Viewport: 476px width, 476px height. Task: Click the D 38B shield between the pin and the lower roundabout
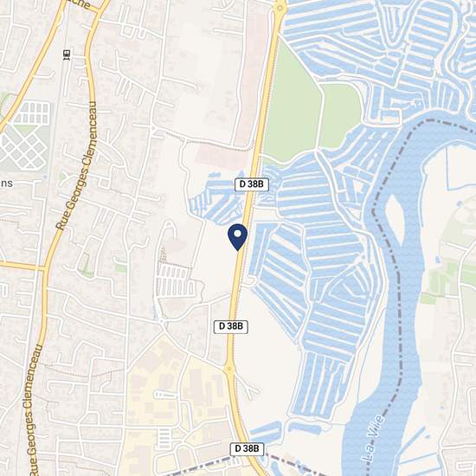coord(231,326)
